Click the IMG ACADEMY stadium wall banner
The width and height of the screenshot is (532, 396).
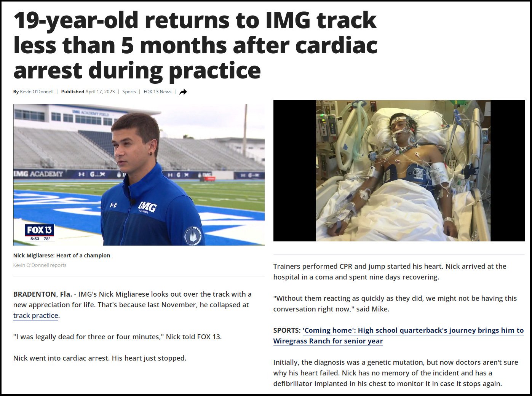(38, 174)
